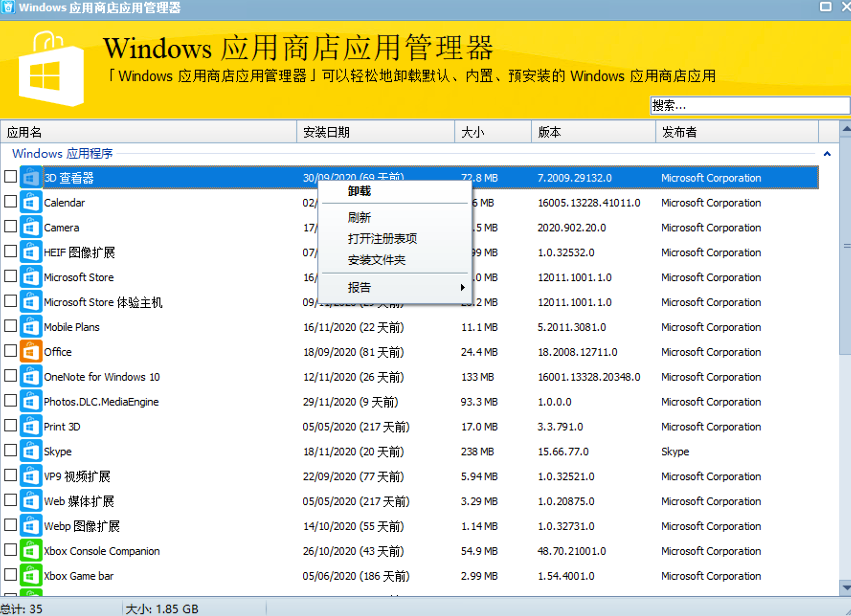Click the 总计: 35 status entry
This screenshot has height=616, width=851.
(x=21, y=608)
